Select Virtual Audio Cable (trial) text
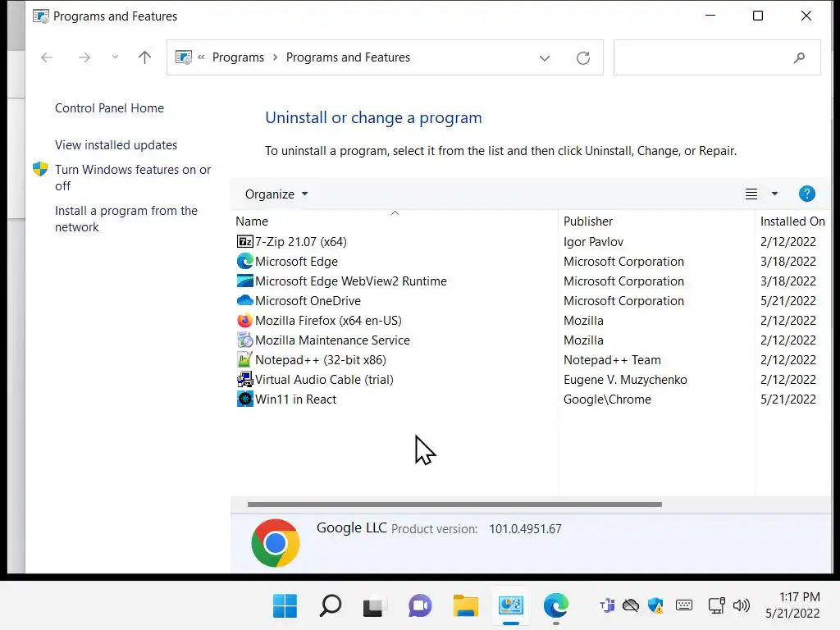Screen dimensions: 840x630 click(x=324, y=380)
